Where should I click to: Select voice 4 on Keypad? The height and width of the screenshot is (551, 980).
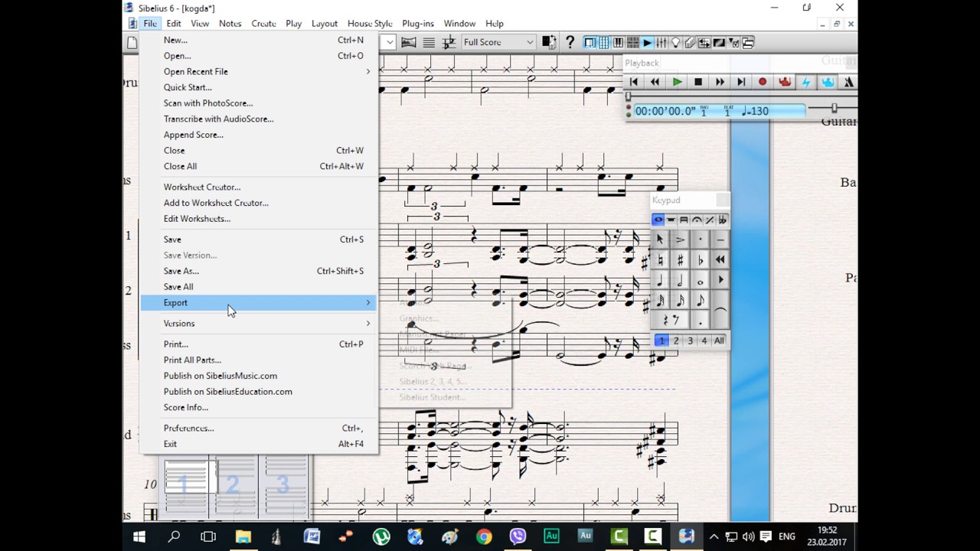(704, 341)
